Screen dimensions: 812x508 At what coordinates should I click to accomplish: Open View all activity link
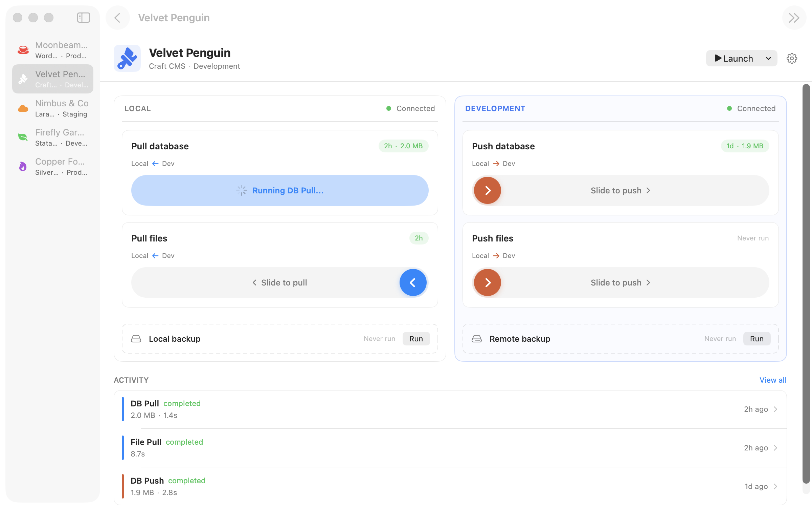[x=773, y=380]
